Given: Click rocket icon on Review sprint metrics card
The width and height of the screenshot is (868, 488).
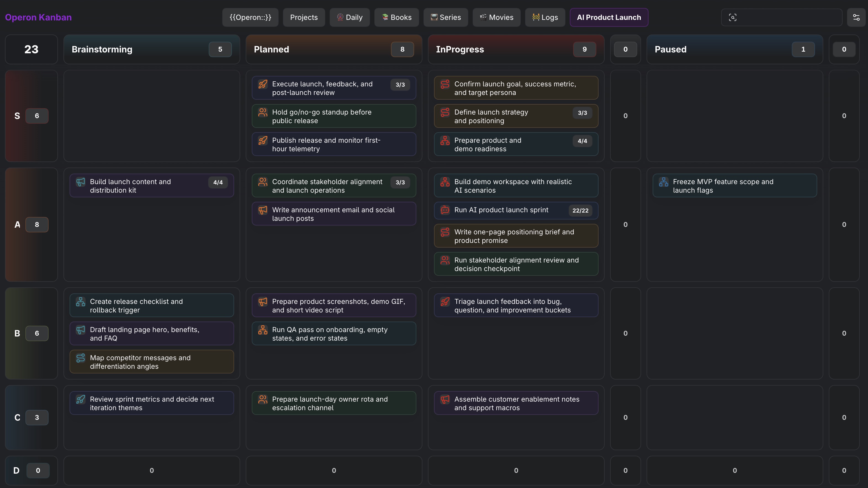Looking at the screenshot, I should [x=81, y=399].
